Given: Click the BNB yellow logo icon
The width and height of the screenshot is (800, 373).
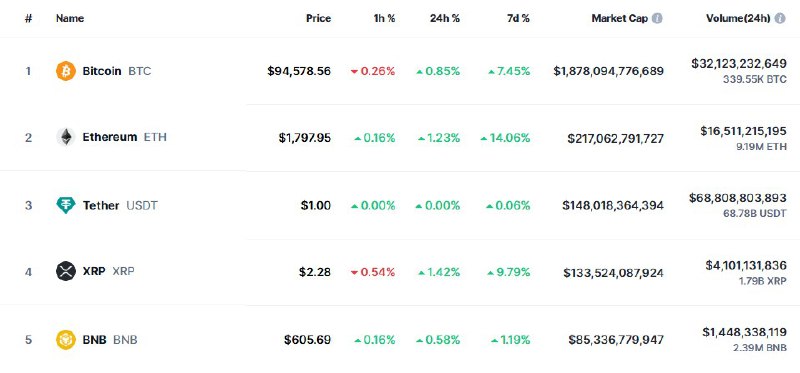Looking at the screenshot, I should (66, 339).
